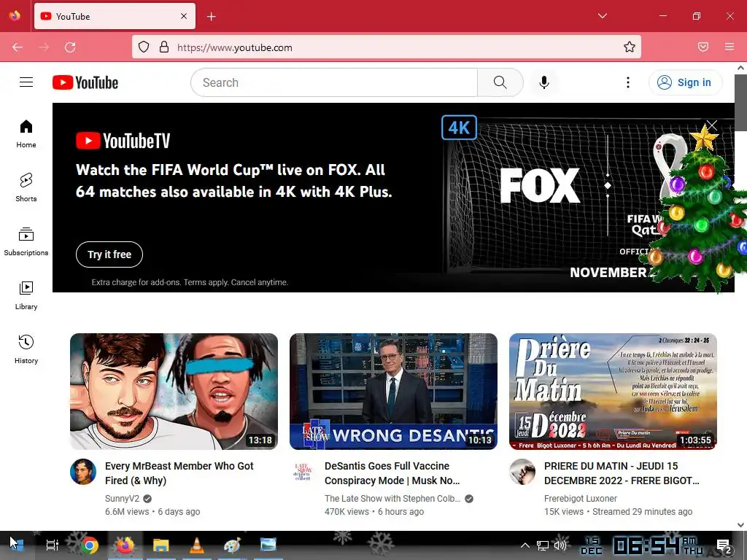The image size is (747, 560).
Task: Click title "Every MrBeast Member Who Got Fired"
Action: [x=179, y=472]
